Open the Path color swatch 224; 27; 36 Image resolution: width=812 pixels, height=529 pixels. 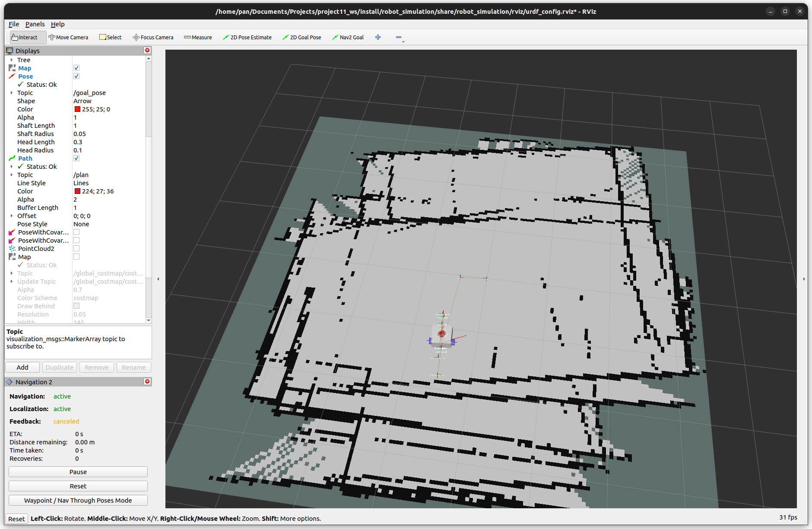click(77, 191)
